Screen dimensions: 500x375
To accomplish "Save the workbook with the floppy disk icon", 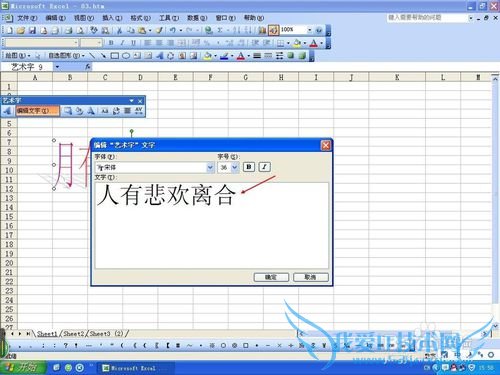I will pos(32,31).
